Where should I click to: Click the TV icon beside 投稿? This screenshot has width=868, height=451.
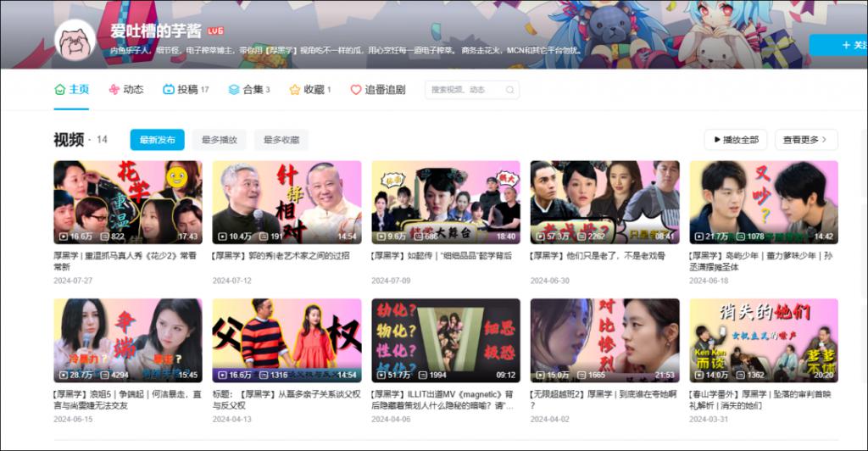169,89
